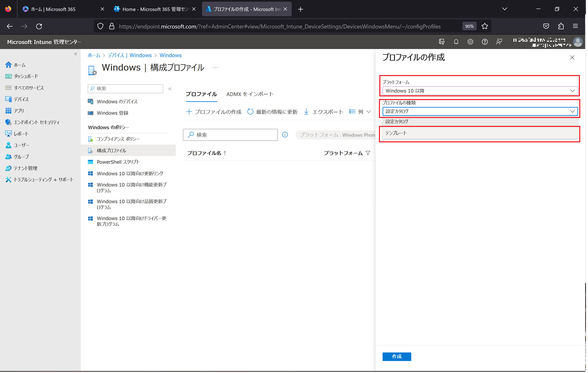Expand the プロファイルの種類 dropdown
The image size is (588, 373).
click(480, 111)
